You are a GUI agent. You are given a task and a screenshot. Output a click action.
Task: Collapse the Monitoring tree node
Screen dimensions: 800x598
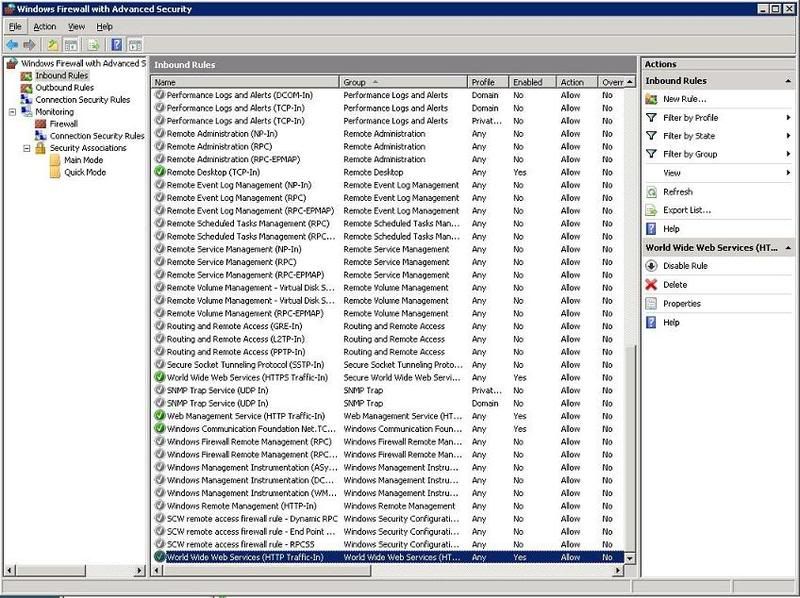click(x=12, y=112)
